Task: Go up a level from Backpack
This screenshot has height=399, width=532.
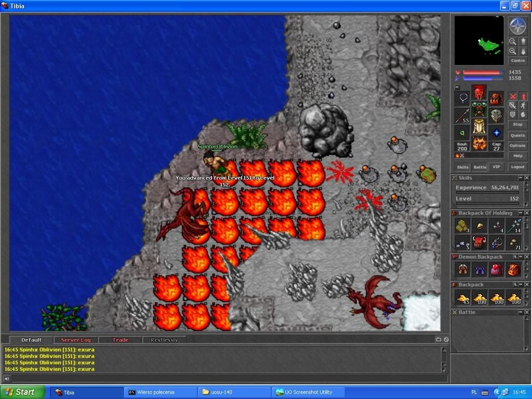Action: [515, 284]
